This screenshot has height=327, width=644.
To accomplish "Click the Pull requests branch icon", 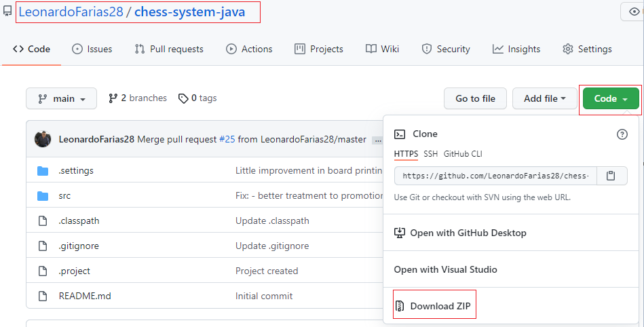I will 140,49.
